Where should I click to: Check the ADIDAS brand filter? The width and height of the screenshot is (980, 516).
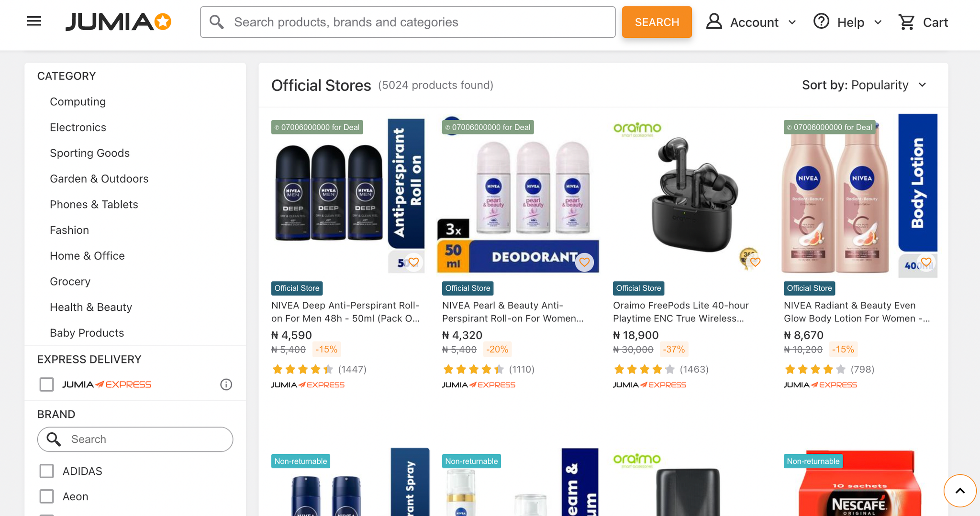tap(46, 471)
